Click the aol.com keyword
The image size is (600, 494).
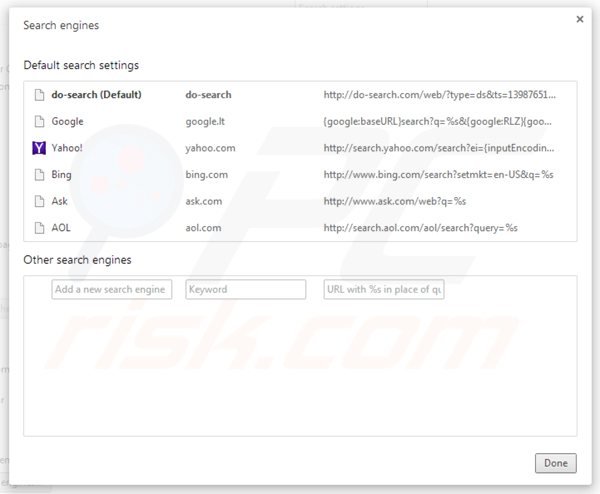pos(203,228)
